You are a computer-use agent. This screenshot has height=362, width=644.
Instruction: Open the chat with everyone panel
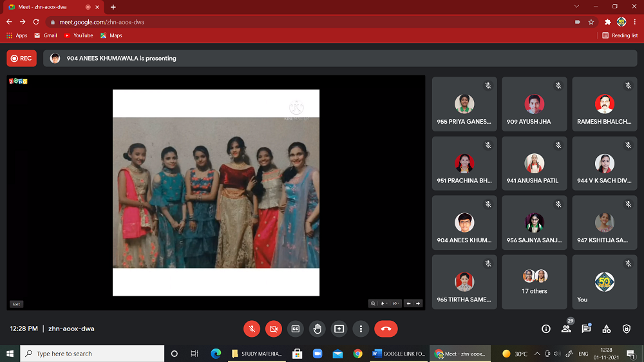click(x=586, y=329)
